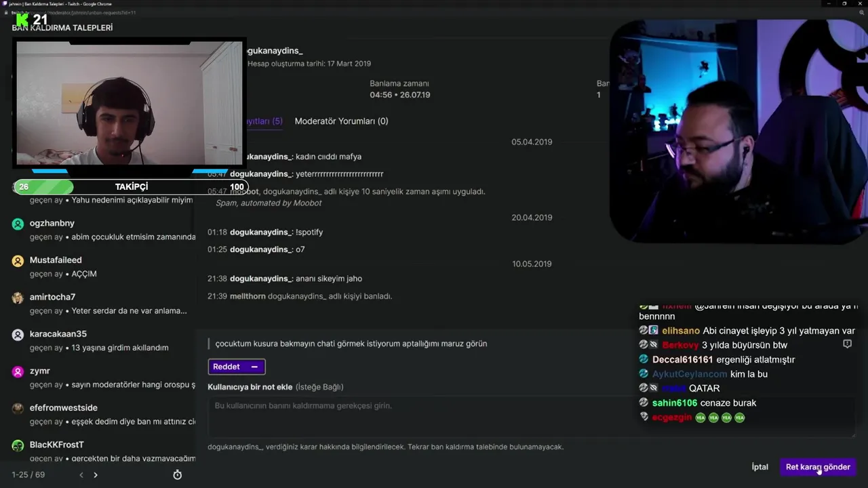Open BlacKKFrostT's unban request

pos(103,450)
